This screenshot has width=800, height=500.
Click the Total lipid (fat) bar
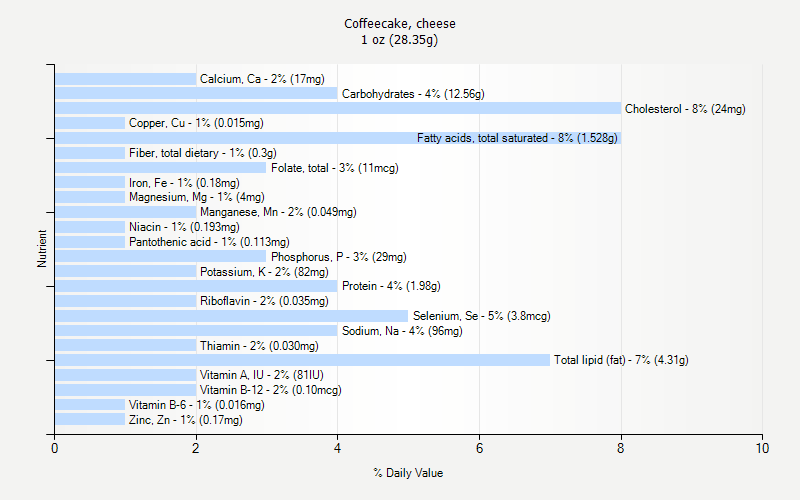(302, 360)
